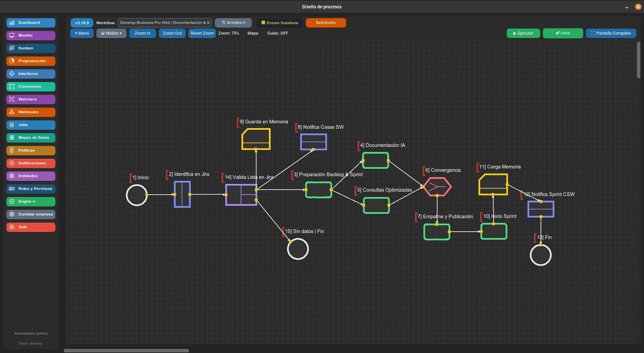
Task: Open the Entidades section
Action: tap(31, 176)
